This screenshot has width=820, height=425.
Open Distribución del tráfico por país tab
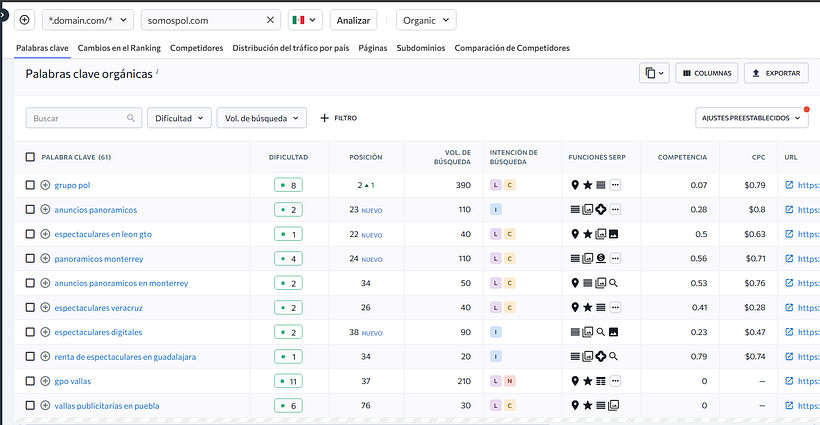pyautogui.click(x=291, y=48)
